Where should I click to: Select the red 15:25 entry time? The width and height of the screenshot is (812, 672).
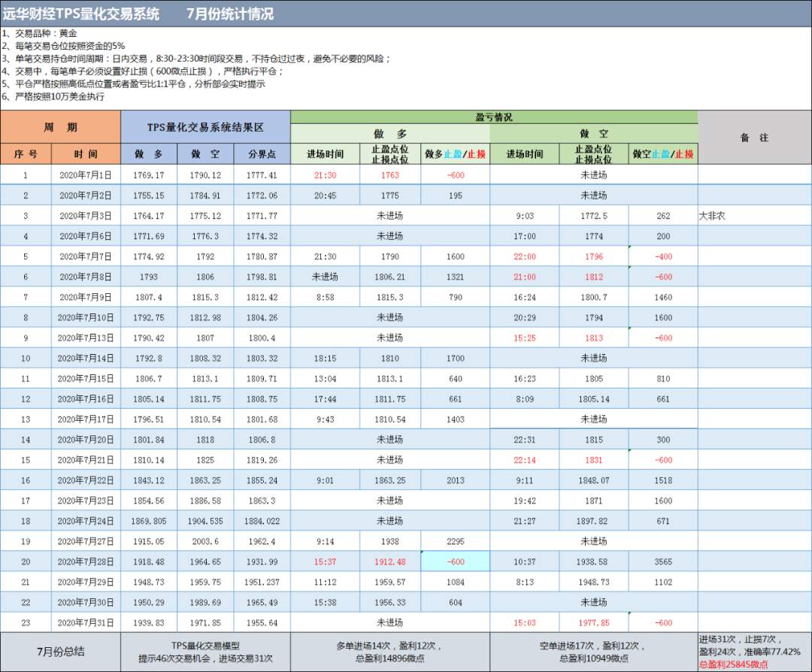[525, 338]
